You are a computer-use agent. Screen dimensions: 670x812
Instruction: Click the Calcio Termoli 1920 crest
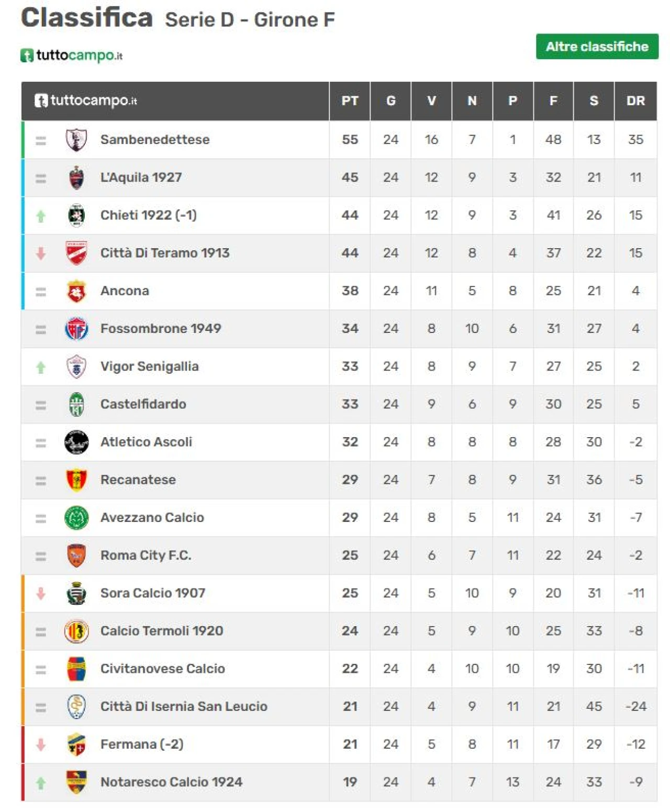pos(76,631)
